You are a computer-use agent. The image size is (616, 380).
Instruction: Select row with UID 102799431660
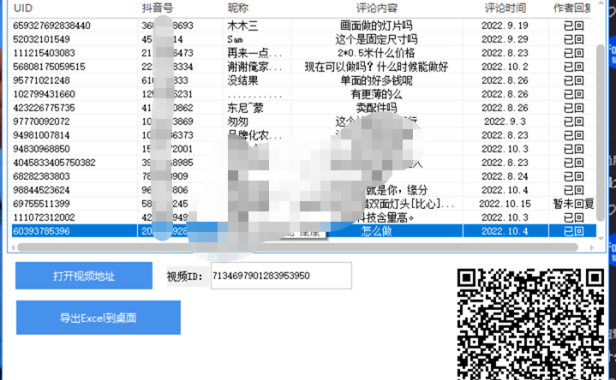[x=304, y=94]
